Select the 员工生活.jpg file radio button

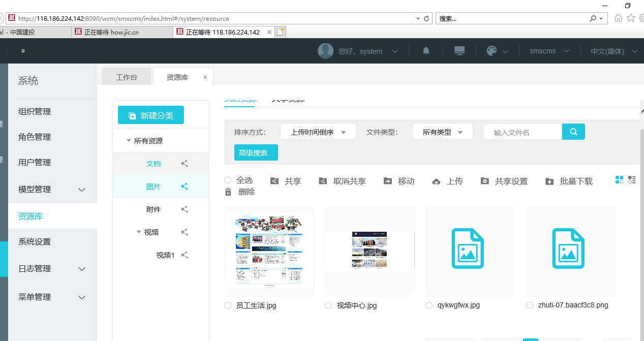[228, 305]
